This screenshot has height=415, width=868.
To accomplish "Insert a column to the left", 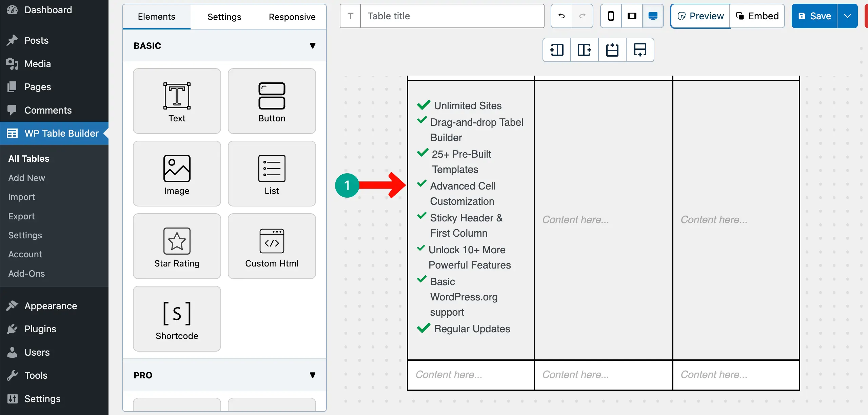I will click(556, 50).
